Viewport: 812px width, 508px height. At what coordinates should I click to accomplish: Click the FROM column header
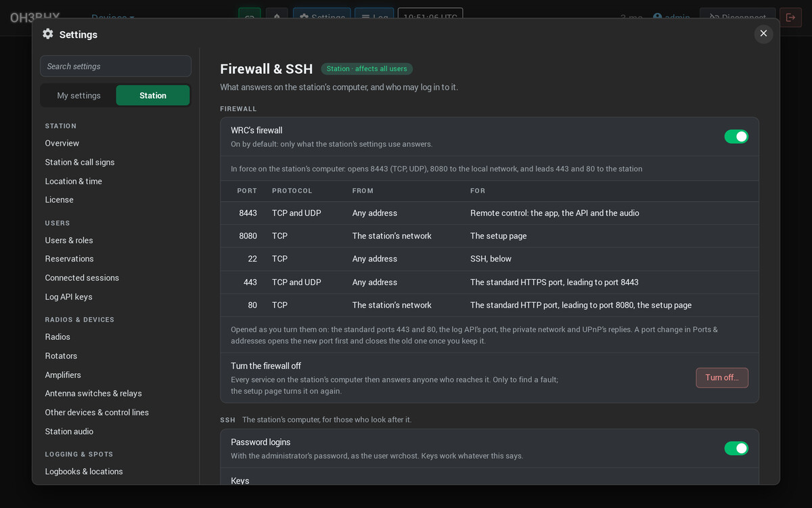tap(363, 191)
